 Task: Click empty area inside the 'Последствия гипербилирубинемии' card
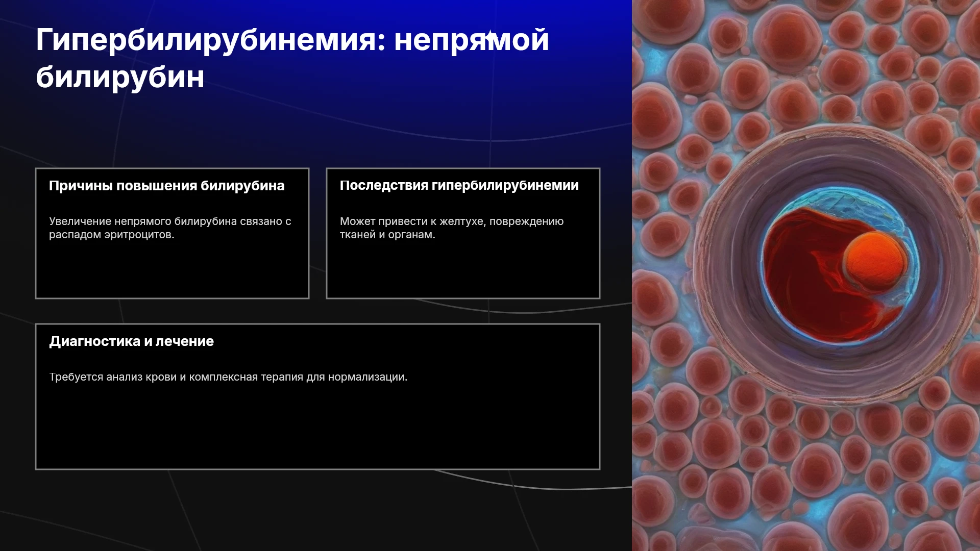[x=463, y=270]
